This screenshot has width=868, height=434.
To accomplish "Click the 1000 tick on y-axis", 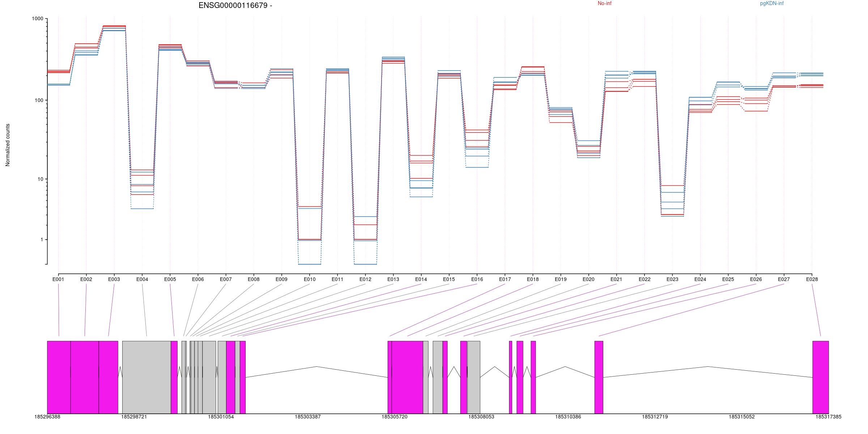I will coord(37,19).
